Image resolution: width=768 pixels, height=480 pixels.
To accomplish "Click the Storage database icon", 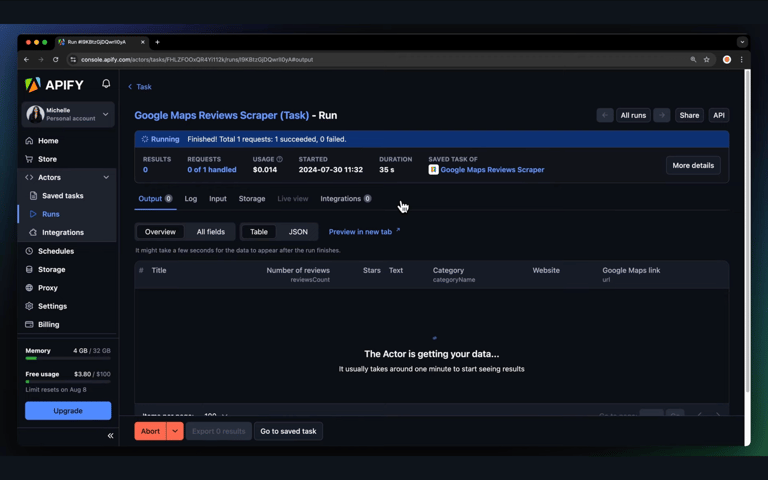I will click(x=29, y=269).
